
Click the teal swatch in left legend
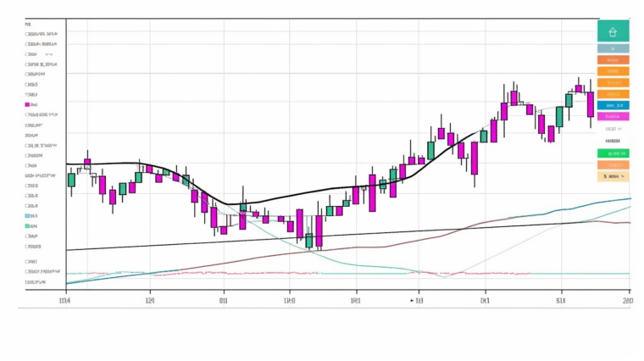click(x=28, y=226)
